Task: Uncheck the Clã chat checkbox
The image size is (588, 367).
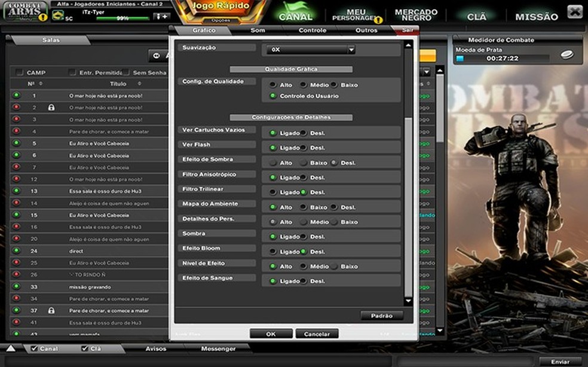Action: (85, 348)
